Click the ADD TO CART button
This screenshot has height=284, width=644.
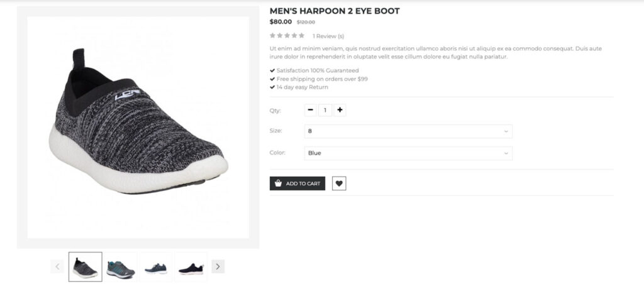[297, 183]
